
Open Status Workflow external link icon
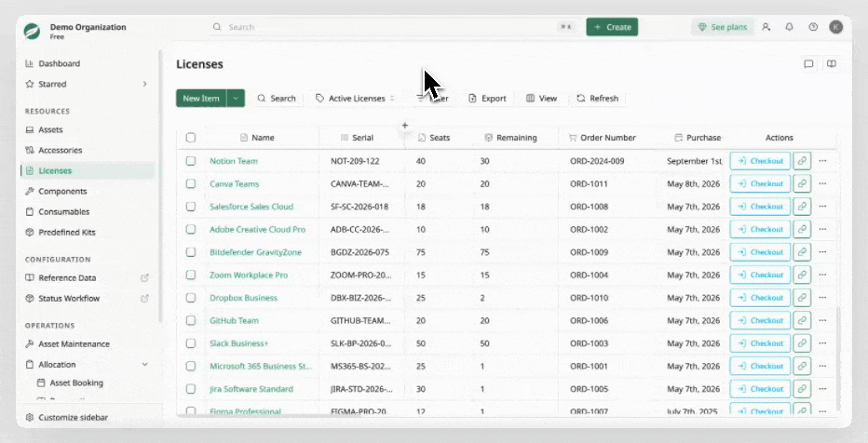coord(144,298)
